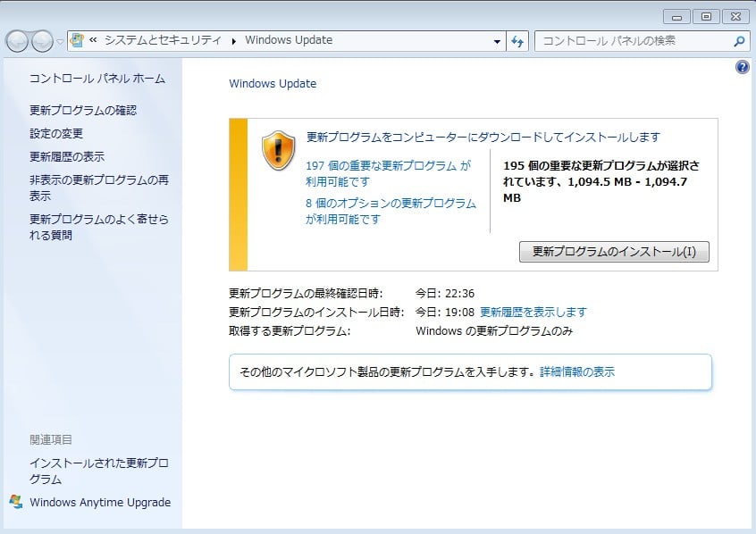Select 設定の変更 in the left pane
This screenshot has width=756, height=534.
pos(55,133)
